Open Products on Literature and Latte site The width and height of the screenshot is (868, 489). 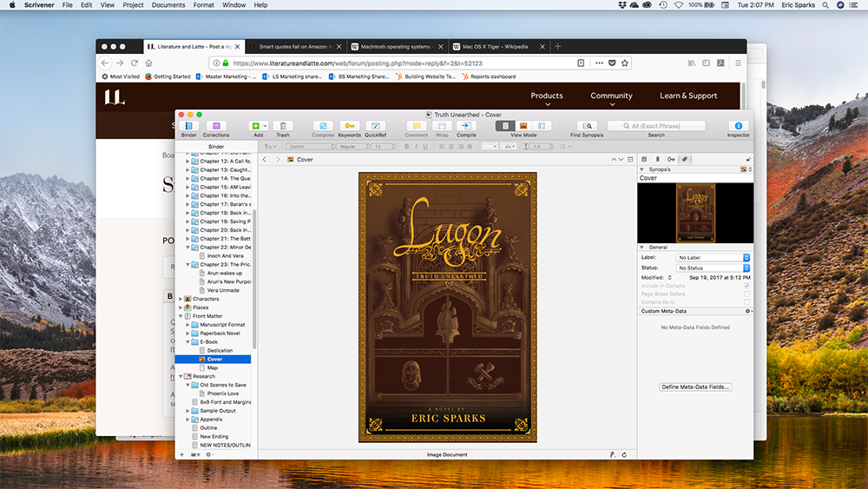[x=547, y=96]
